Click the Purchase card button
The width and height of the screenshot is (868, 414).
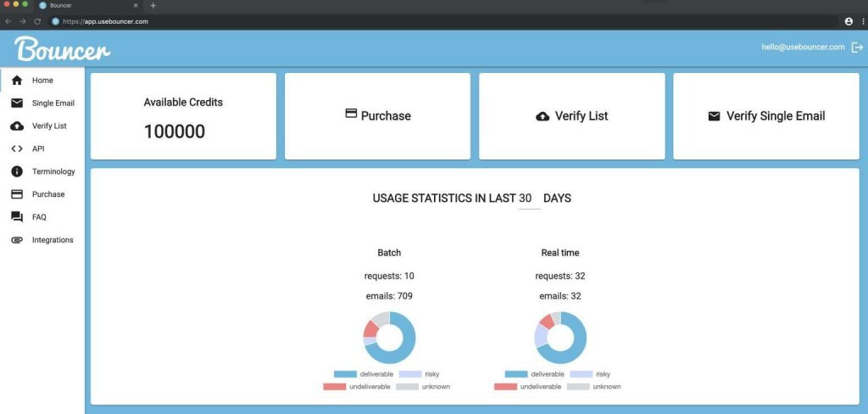pos(377,116)
